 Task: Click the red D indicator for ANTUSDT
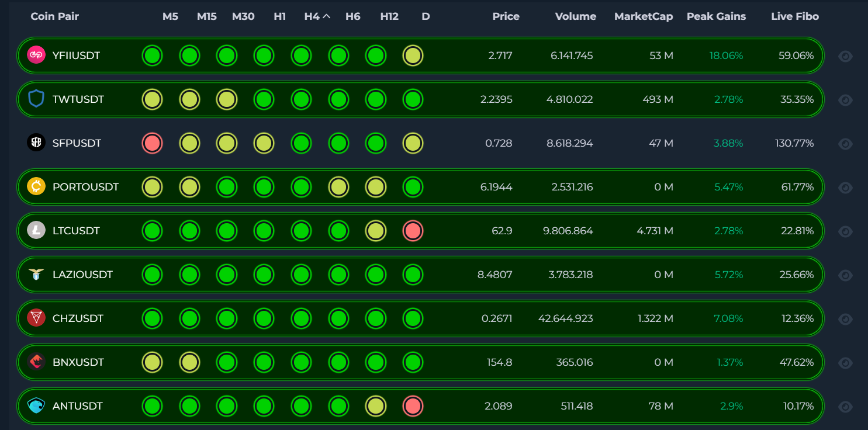coord(413,406)
